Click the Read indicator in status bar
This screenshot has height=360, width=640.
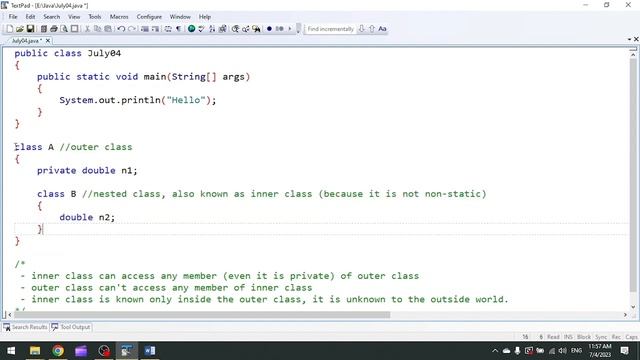point(553,337)
